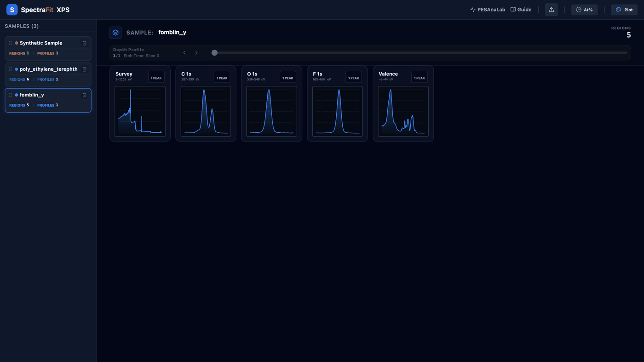This screenshot has height=362, width=644.
Task: Click PROFILES 1 under Synthetic Sample
Action: [48, 53]
